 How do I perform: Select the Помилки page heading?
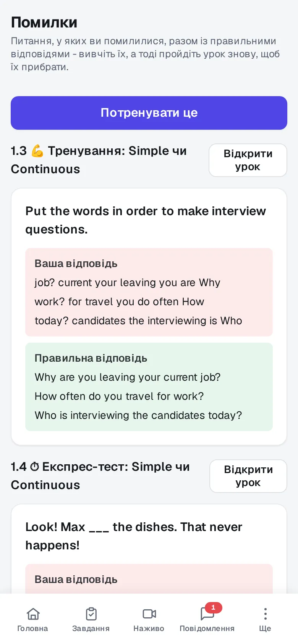coord(44,23)
